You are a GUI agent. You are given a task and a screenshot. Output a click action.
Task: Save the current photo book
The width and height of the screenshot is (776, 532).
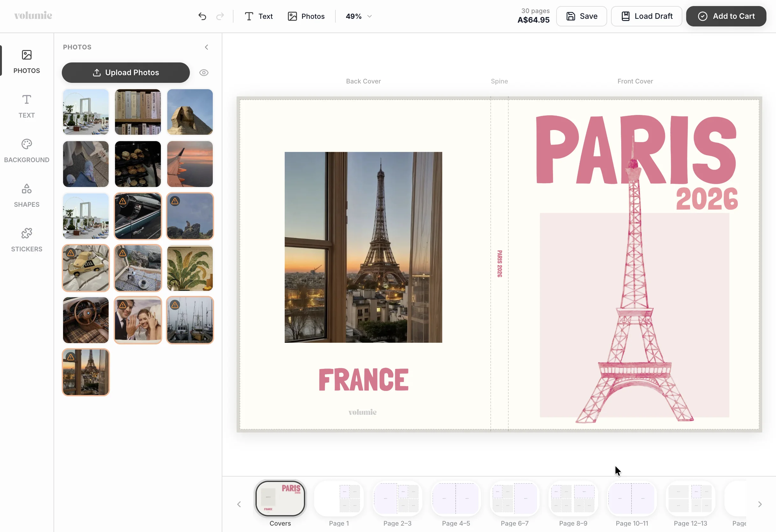[582, 16]
